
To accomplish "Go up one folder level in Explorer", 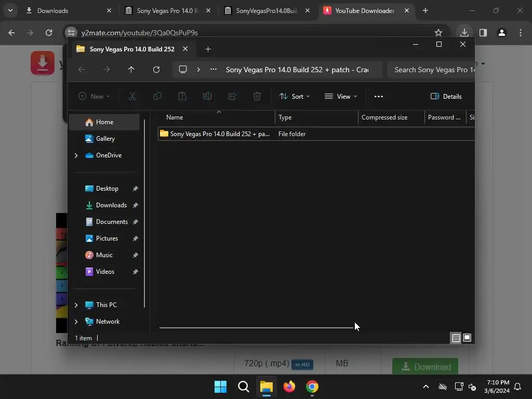I will click(131, 70).
